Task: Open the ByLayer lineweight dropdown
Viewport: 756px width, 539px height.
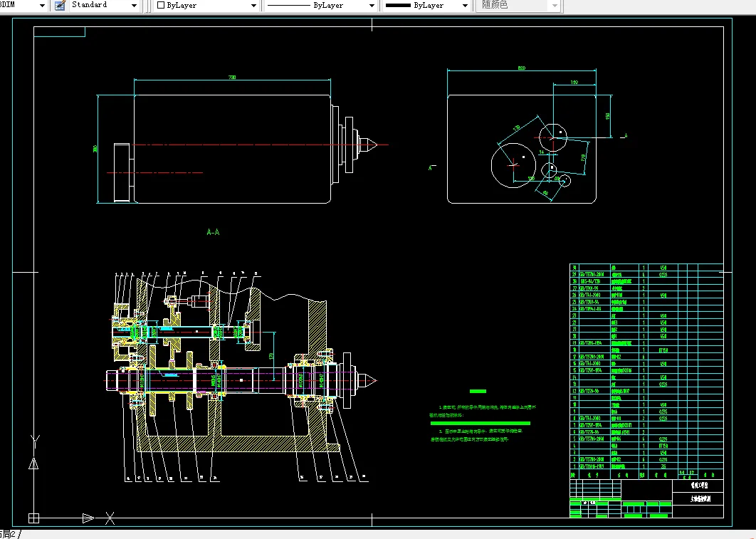Action: 464,5
